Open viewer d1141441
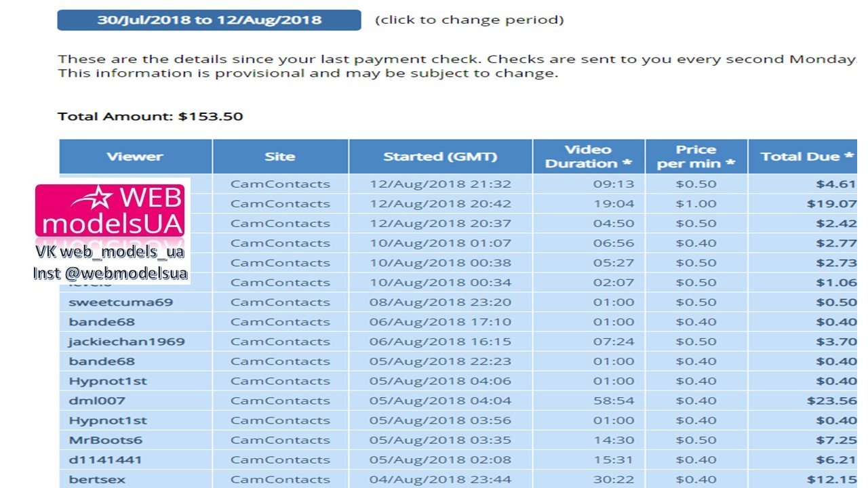The height and width of the screenshot is (488, 868). click(x=105, y=460)
